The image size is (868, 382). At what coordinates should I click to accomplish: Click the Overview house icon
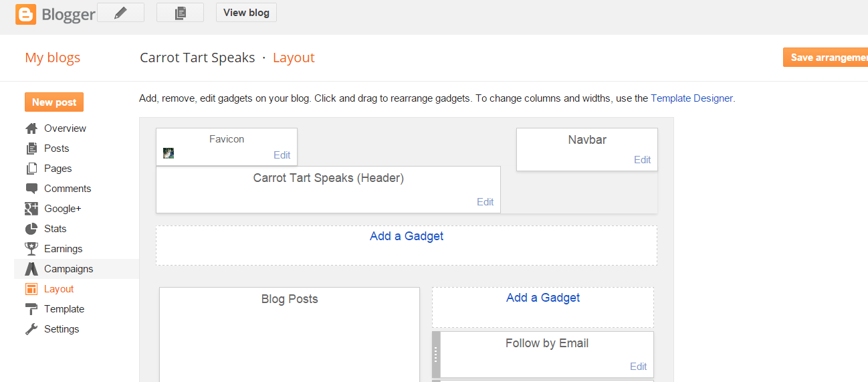pos(31,128)
